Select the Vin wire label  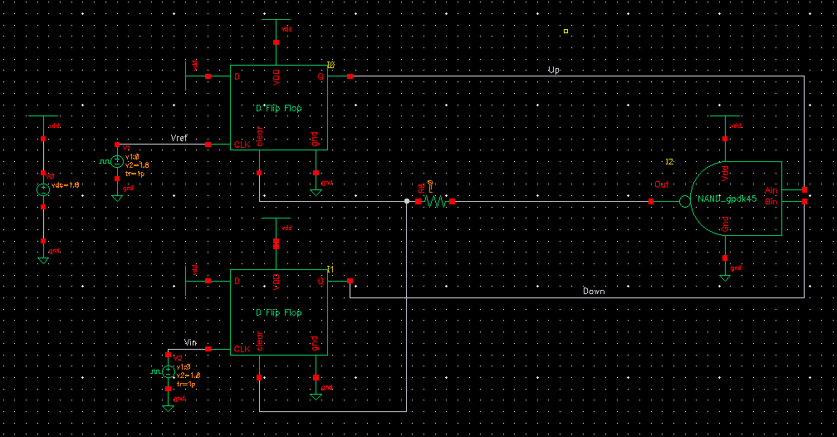point(190,343)
